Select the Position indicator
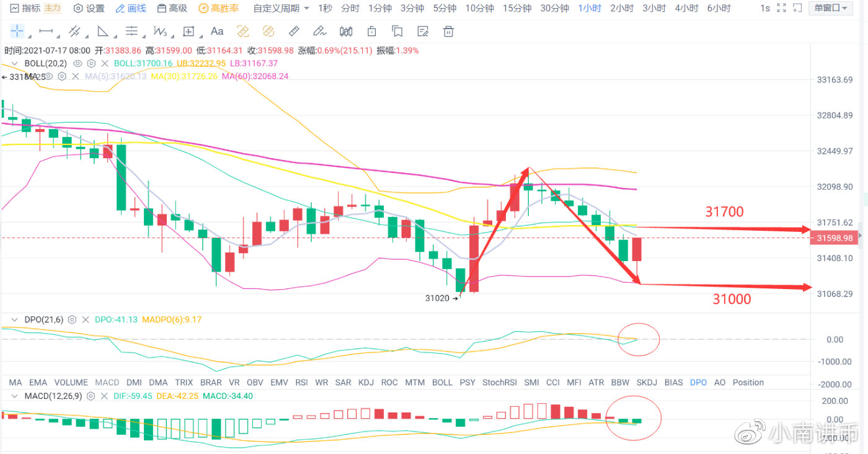Viewport: 868px width, 454px height. tap(748, 382)
